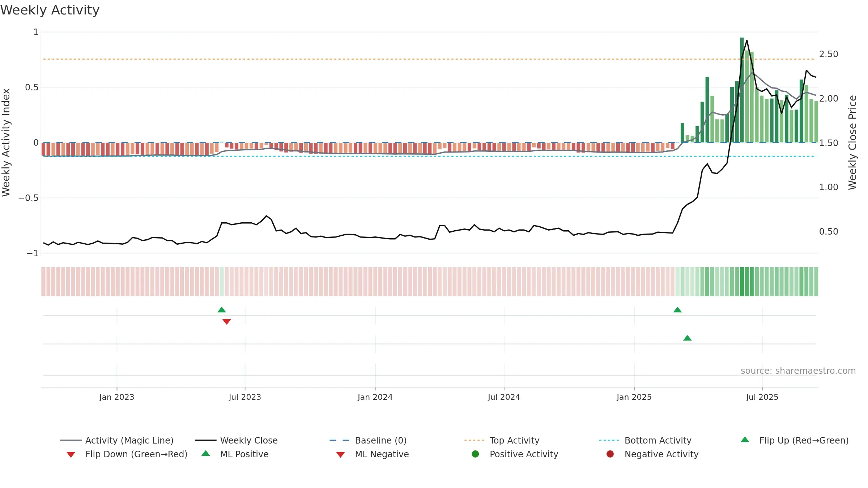Click red circle Negative Activity legend icon
The height and width of the screenshot is (488, 868).
coord(610,454)
